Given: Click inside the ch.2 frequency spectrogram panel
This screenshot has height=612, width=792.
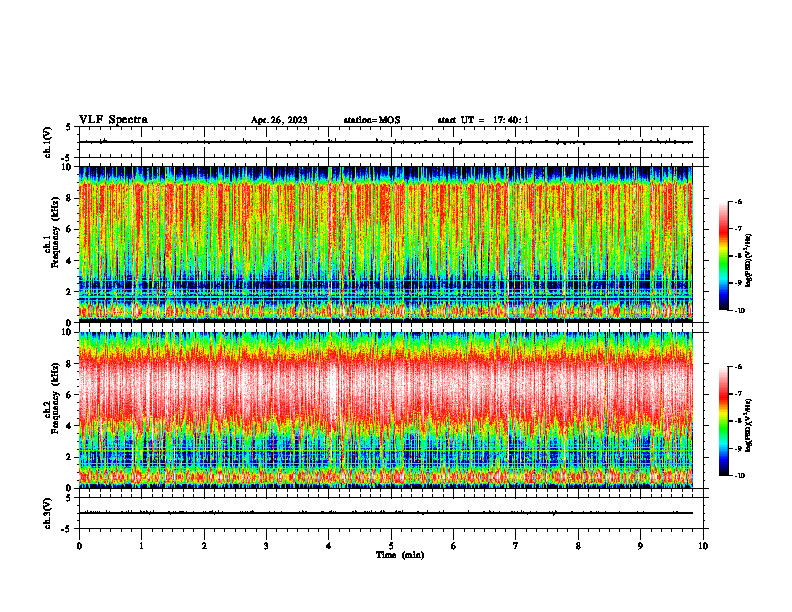Looking at the screenshot, I should pyautogui.click(x=385, y=410).
